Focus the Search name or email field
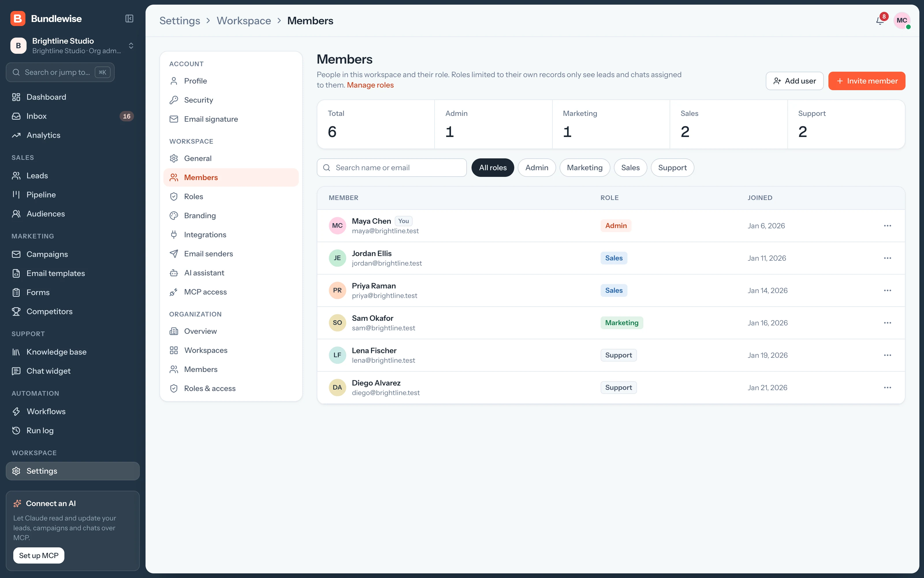 click(392, 168)
